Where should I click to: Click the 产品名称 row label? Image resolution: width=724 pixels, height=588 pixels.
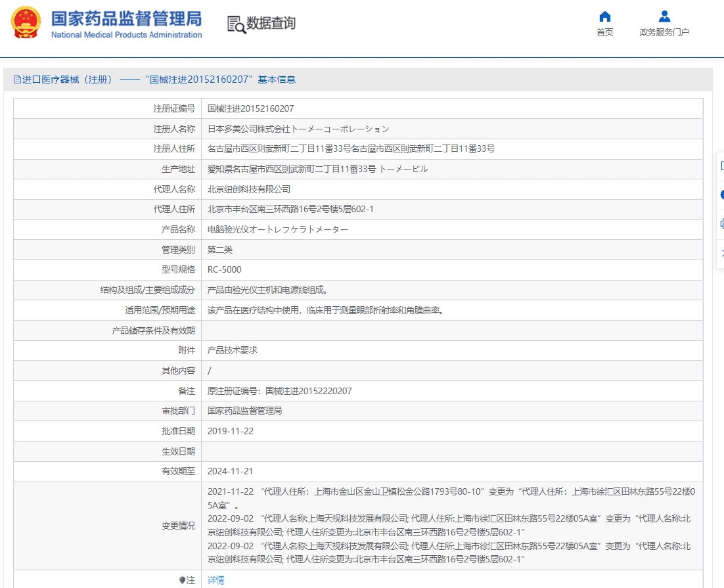pyautogui.click(x=178, y=229)
